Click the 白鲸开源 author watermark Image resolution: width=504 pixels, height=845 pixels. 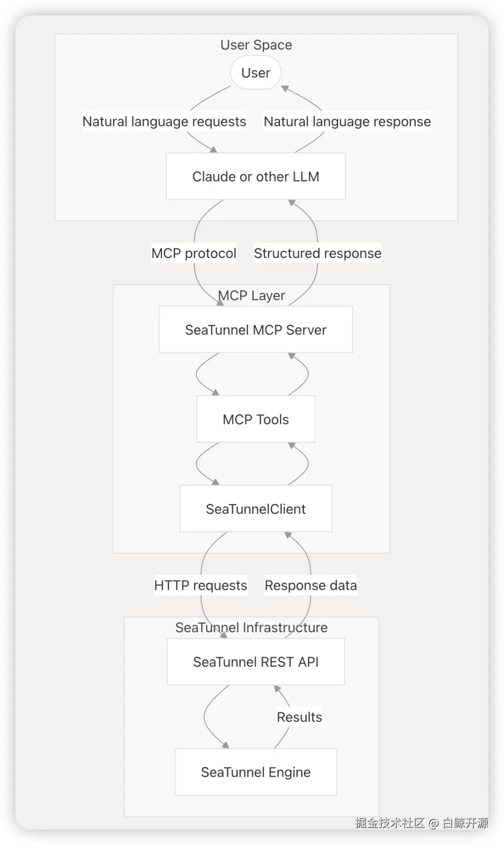coord(465,823)
